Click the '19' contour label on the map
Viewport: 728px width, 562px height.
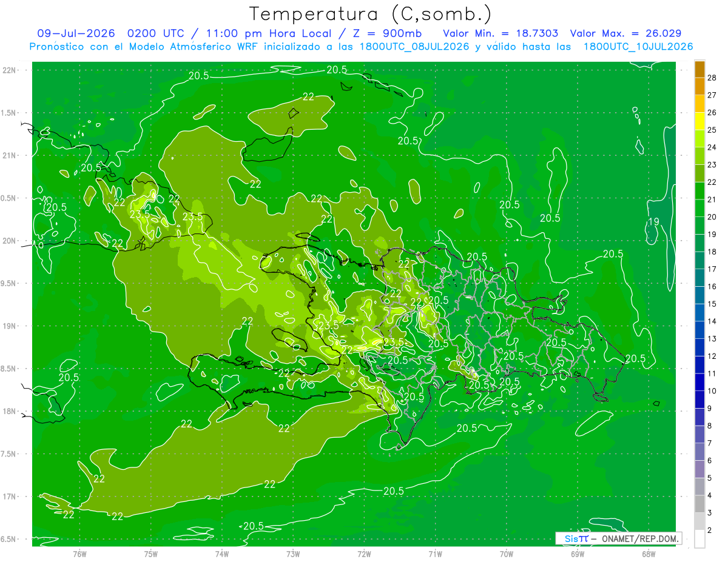(653, 221)
